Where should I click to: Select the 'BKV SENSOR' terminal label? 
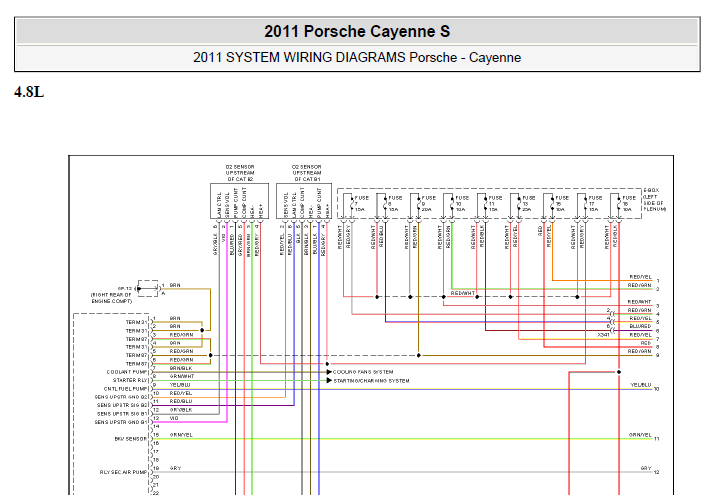pos(131,439)
